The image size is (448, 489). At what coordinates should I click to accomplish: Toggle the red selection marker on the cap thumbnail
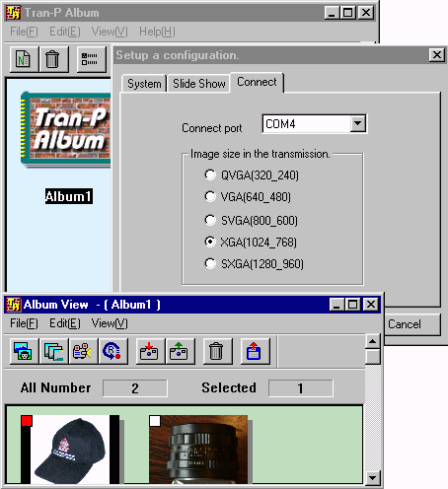(x=27, y=421)
